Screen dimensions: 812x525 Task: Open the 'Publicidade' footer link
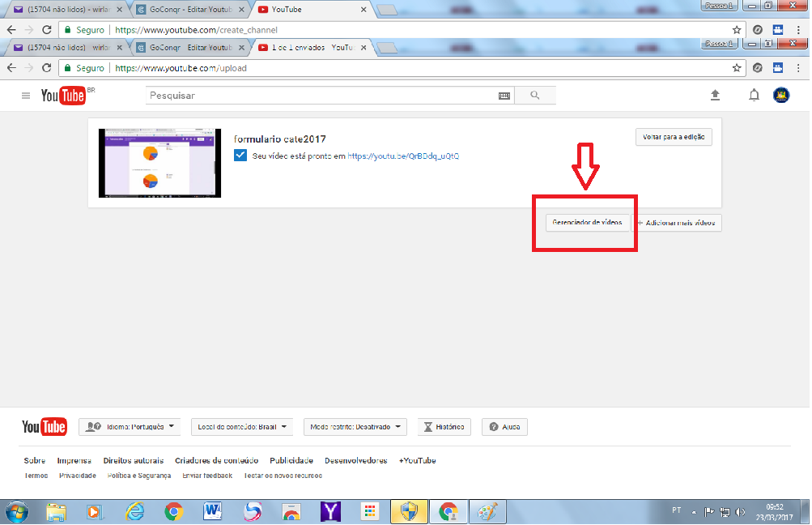(x=291, y=461)
